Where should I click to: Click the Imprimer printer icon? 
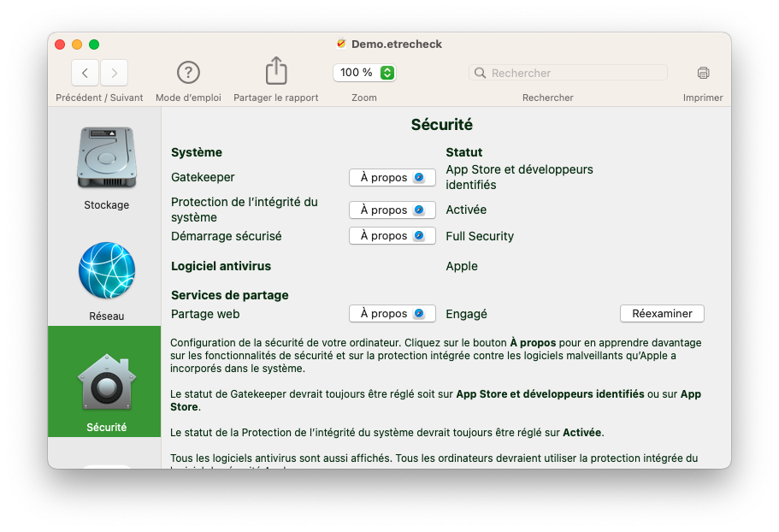point(703,73)
